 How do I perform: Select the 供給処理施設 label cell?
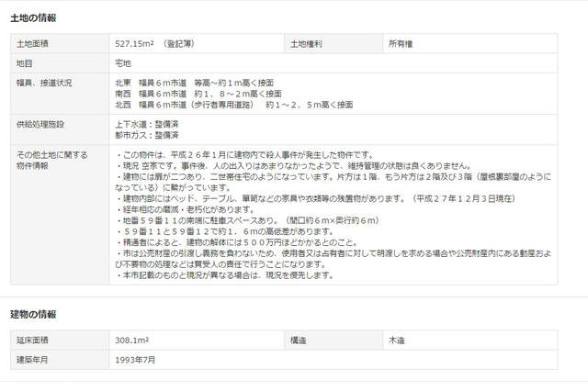40,123
